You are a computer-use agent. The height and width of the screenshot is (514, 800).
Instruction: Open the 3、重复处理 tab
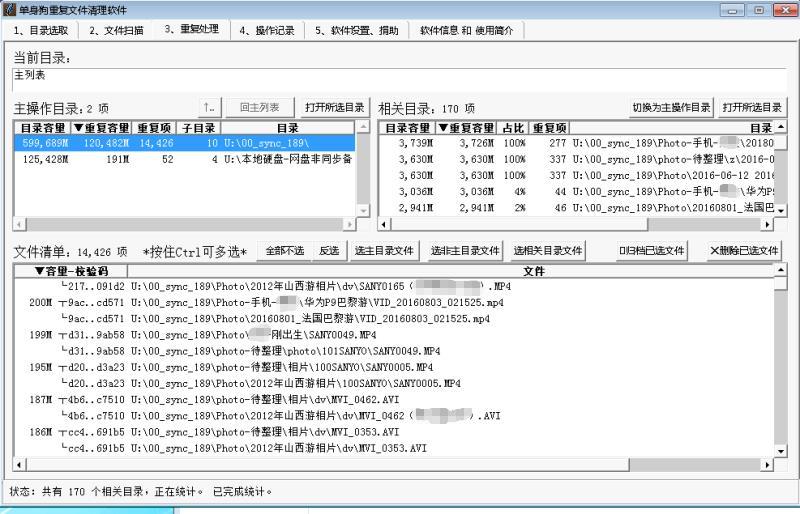(192, 29)
